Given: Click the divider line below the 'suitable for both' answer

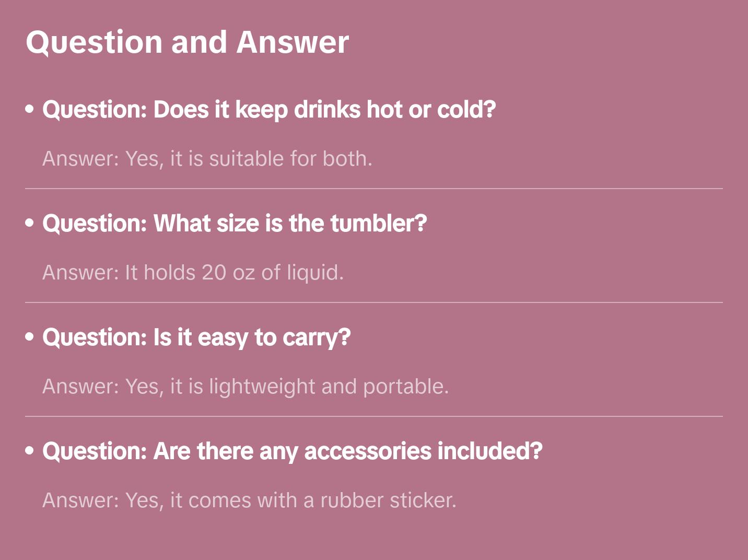Looking at the screenshot, I should 374,189.
